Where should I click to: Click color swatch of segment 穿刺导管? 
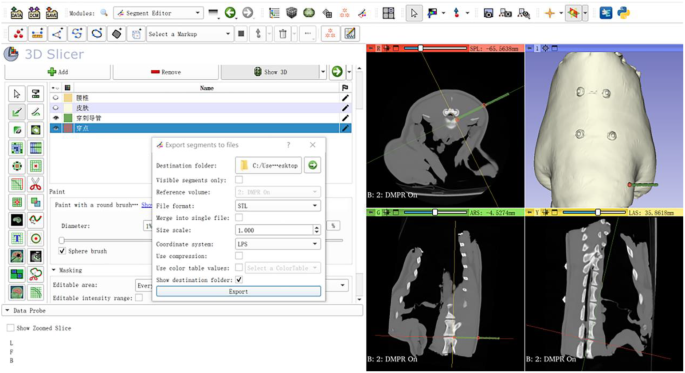[68, 118]
